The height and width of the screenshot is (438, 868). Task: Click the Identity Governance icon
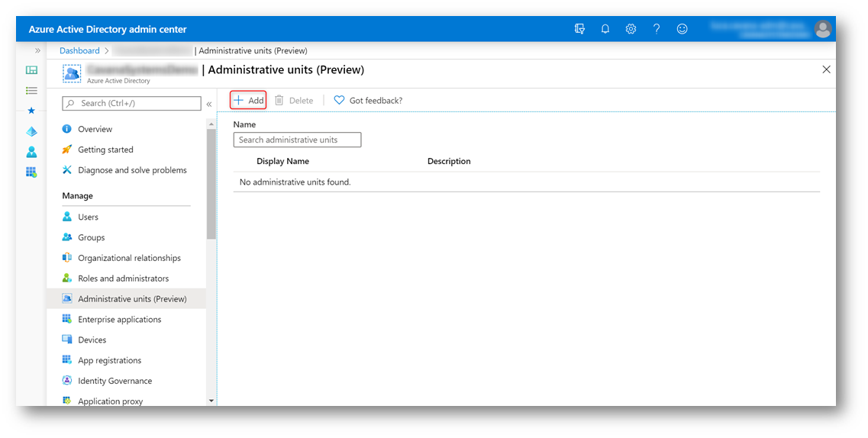(67, 381)
